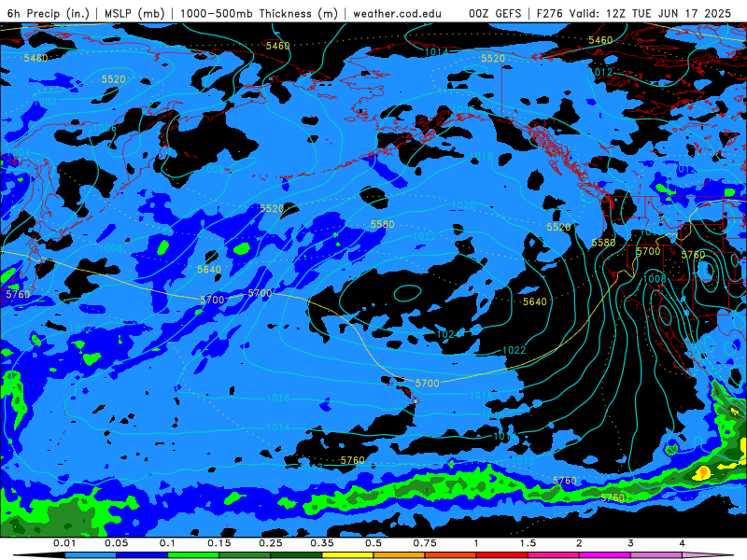The width and height of the screenshot is (747, 560).
Task: Click the black arrow at legend's low end
Action: click(x=38, y=555)
